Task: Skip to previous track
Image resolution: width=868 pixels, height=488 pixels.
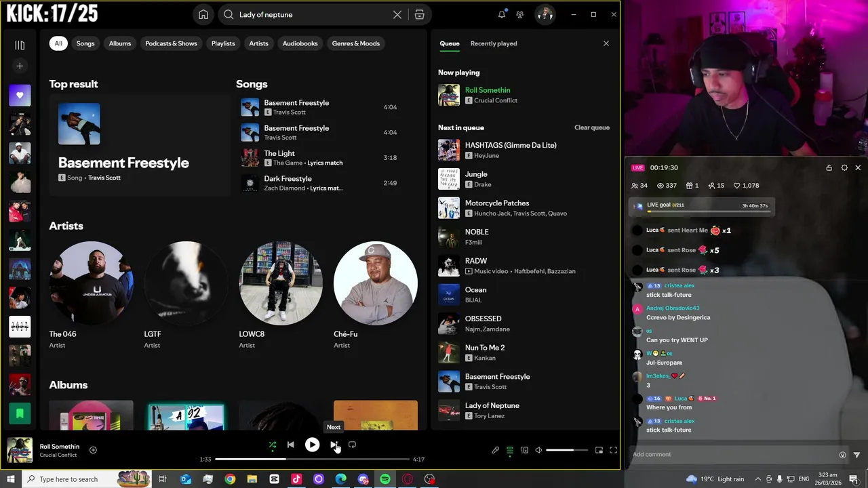Action: point(290,445)
